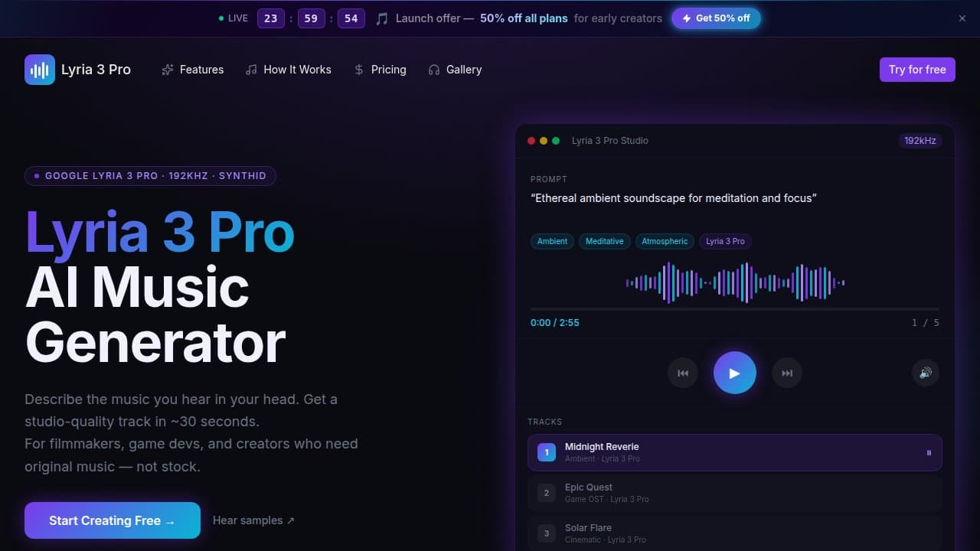The width and height of the screenshot is (980, 551).
Task: Click the 1 / 5 track counter
Action: [x=926, y=323]
